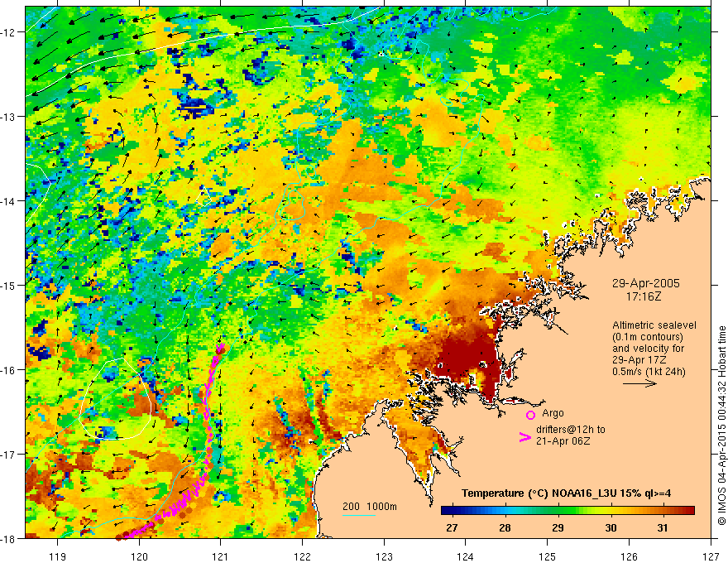The height and width of the screenshot is (563, 728).
Task: Click longitude axis label '123'
Action: coord(384,556)
